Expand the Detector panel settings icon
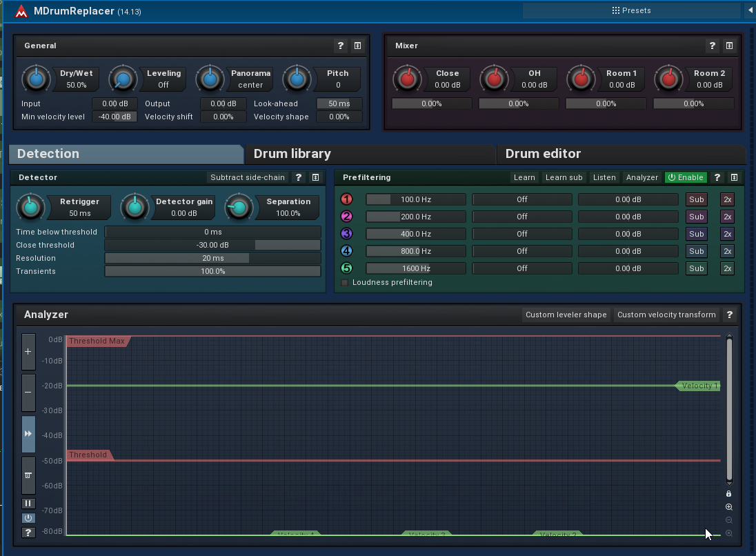The width and height of the screenshot is (756, 556). point(315,177)
